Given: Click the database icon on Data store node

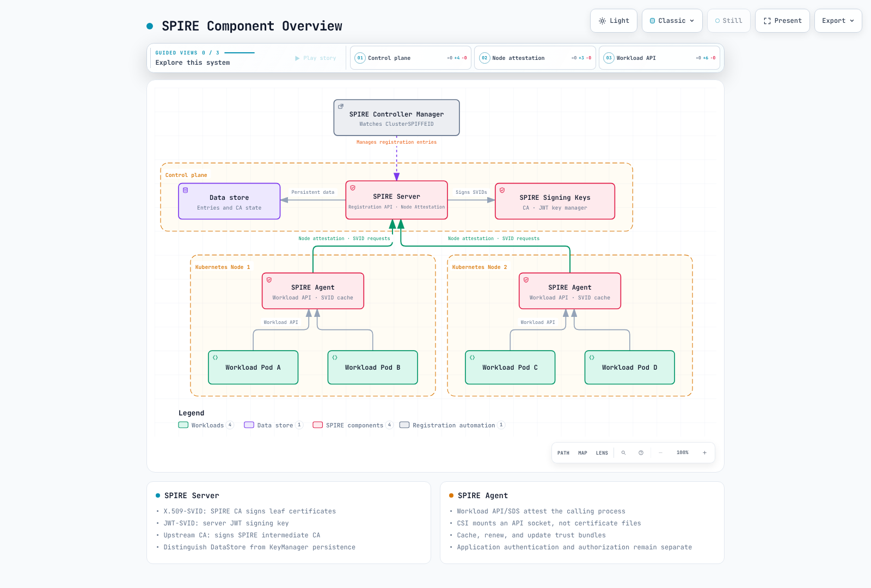Looking at the screenshot, I should click(x=186, y=190).
